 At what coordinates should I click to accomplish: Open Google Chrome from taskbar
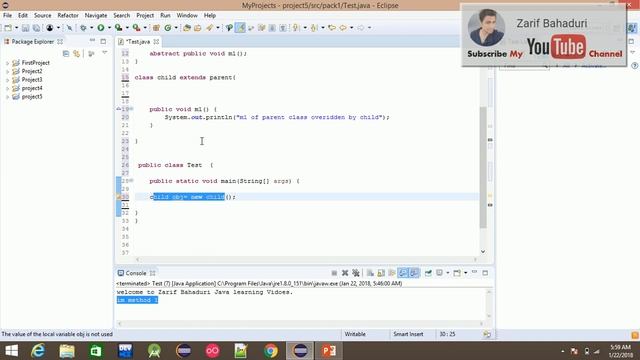point(271,351)
